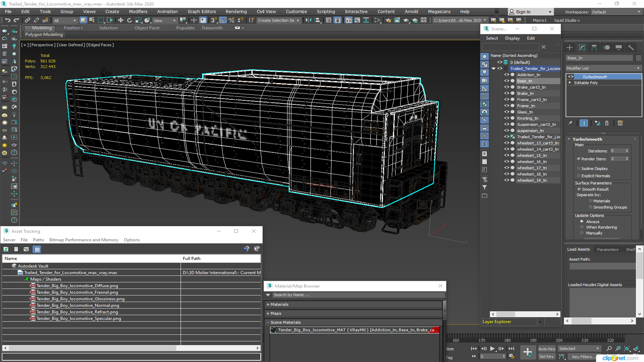Viewport: 644px width, 362px height.
Task: Open the Hierarchy command panel tab
Action: [594, 48]
